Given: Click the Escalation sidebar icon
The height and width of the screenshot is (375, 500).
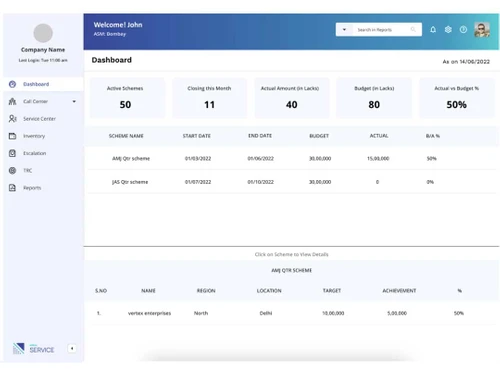Looking at the screenshot, I should 12,153.
